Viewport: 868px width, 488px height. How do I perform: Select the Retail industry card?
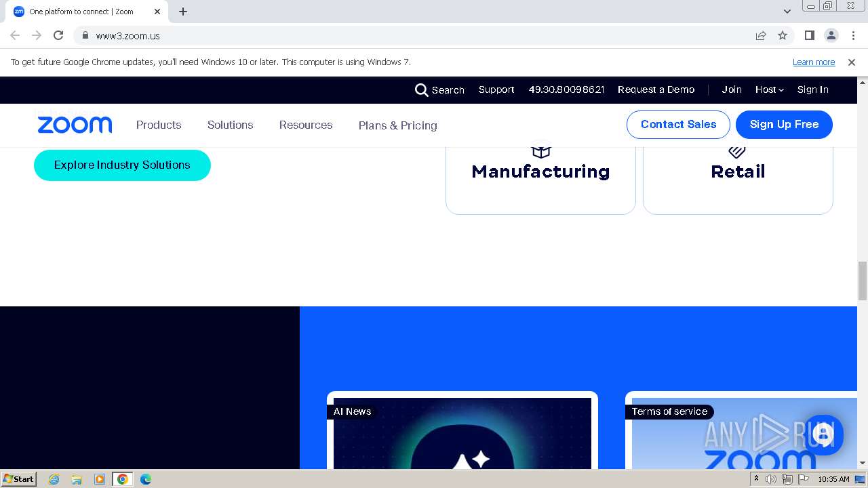pos(738,180)
